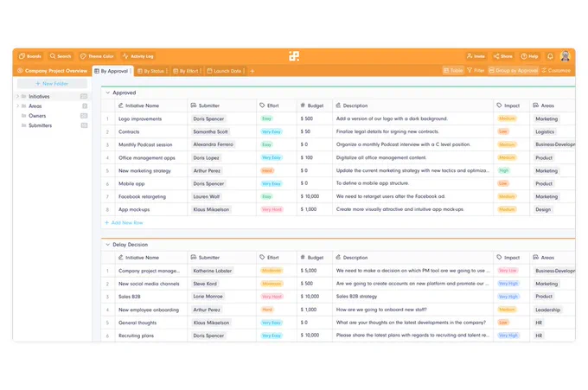Click the High impact tag for New marketing strategy
The image size is (588, 390).
point(503,170)
